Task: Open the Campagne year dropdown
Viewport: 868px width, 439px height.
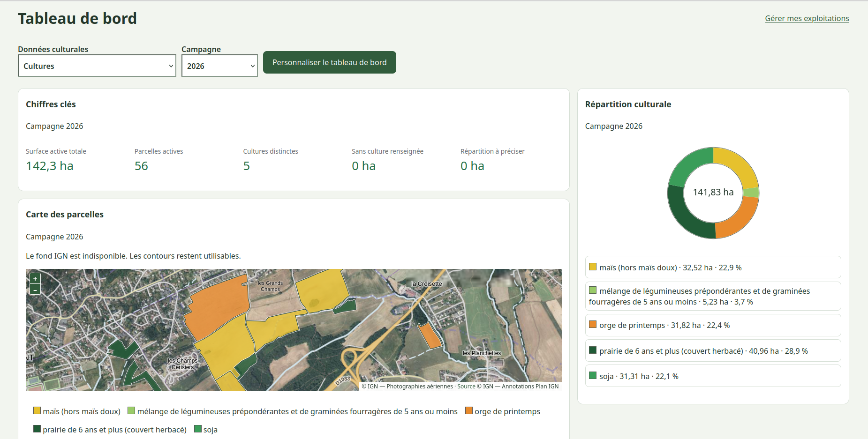Action: (219, 66)
